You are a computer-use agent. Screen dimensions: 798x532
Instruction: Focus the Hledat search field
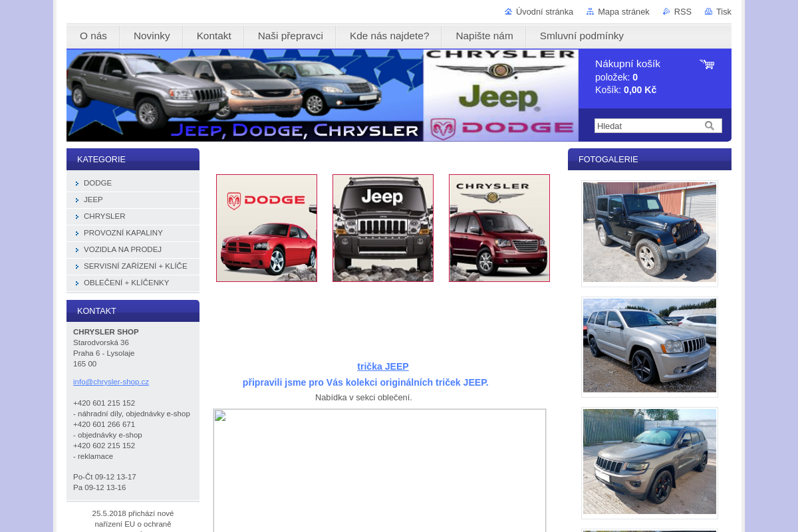pos(649,126)
